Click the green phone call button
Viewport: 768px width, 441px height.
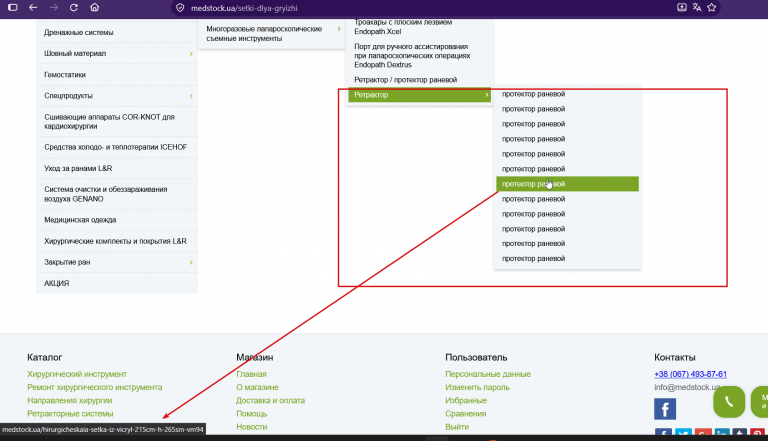click(729, 402)
